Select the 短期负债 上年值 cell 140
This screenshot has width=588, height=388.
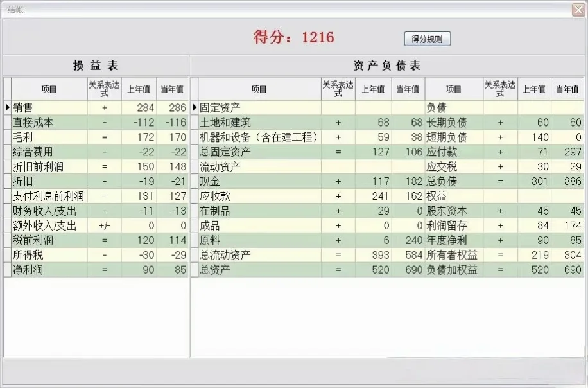[x=534, y=137]
